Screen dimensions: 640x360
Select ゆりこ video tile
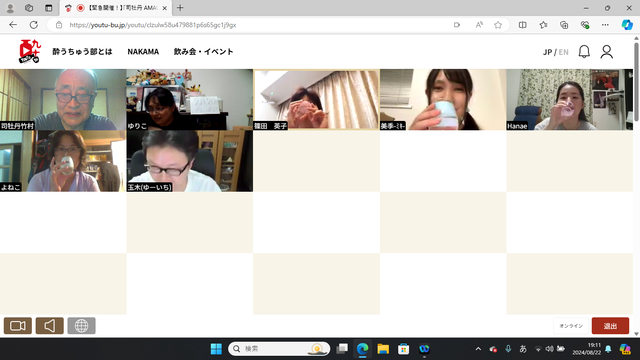tap(189, 100)
